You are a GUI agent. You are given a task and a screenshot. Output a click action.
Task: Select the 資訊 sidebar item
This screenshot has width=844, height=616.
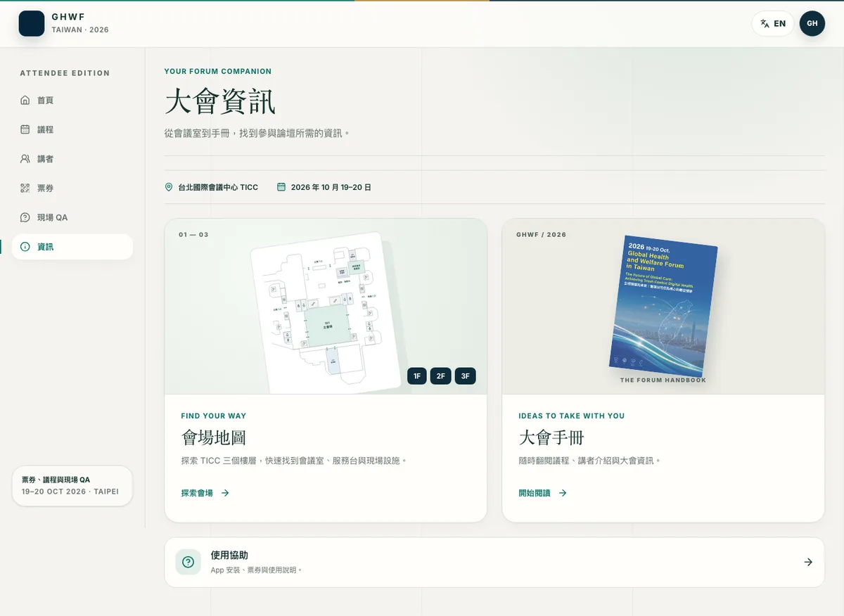click(x=72, y=247)
